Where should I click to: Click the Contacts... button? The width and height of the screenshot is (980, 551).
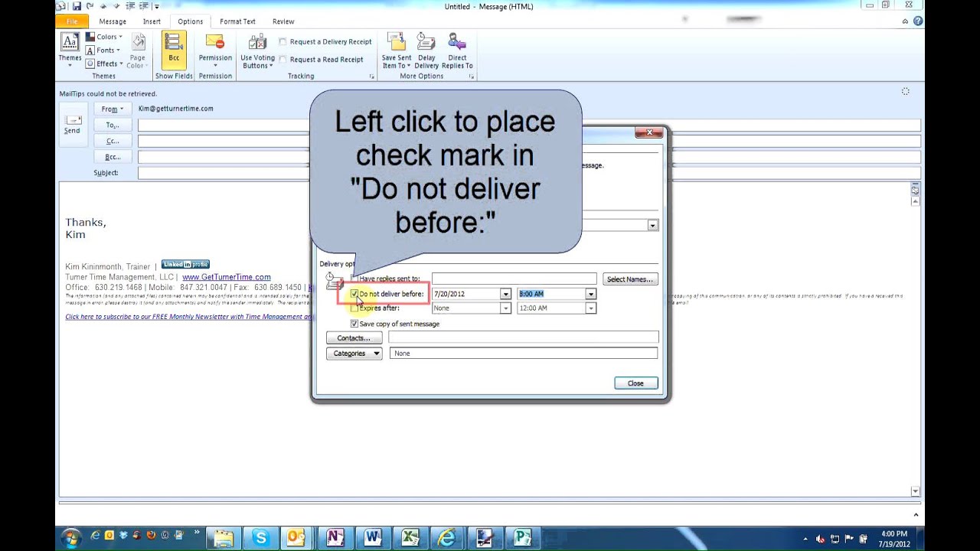(x=354, y=338)
